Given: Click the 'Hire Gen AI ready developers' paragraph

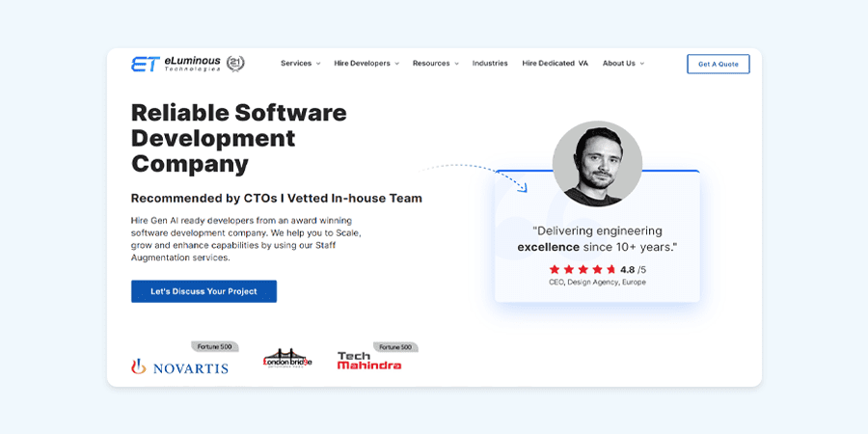Looking at the screenshot, I should tap(246, 238).
